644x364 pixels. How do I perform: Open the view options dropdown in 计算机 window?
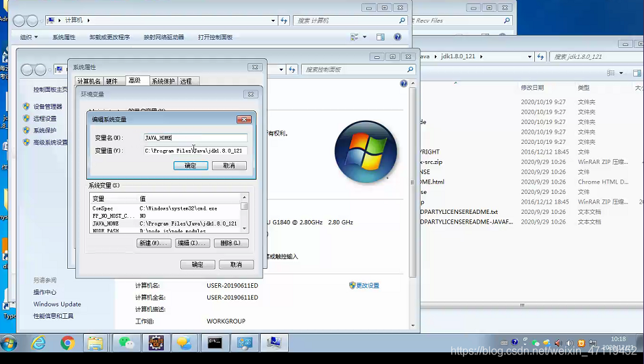pos(365,37)
